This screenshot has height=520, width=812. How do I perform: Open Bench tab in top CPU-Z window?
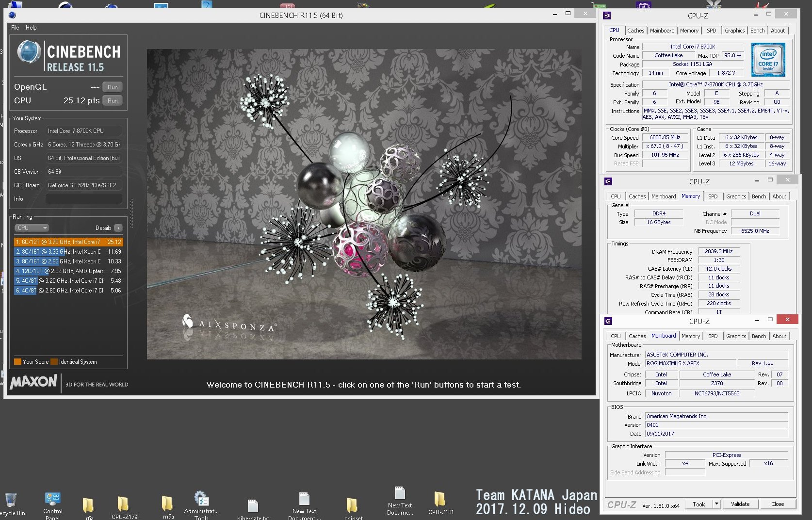[x=757, y=31]
